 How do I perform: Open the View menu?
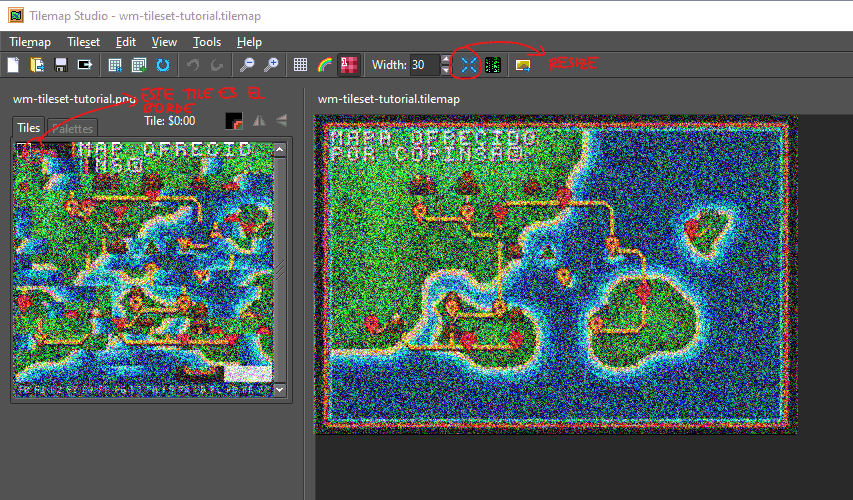(x=164, y=42)
